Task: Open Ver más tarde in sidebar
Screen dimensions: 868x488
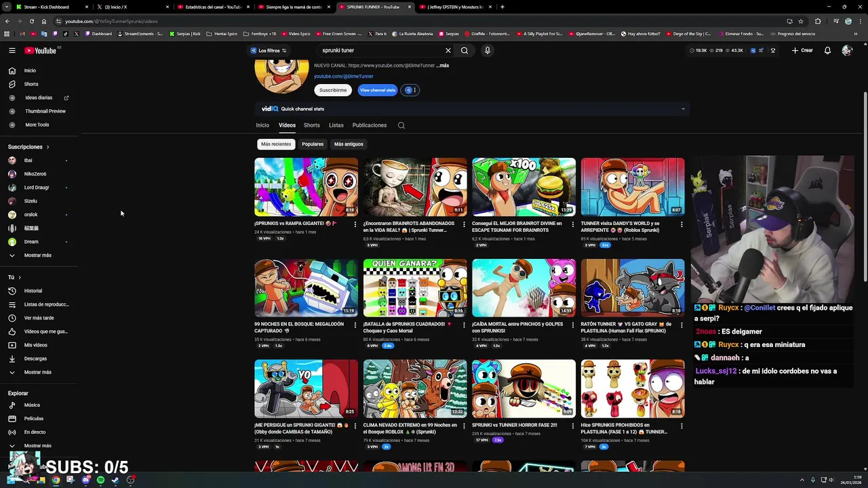Action: coord(41,318)
